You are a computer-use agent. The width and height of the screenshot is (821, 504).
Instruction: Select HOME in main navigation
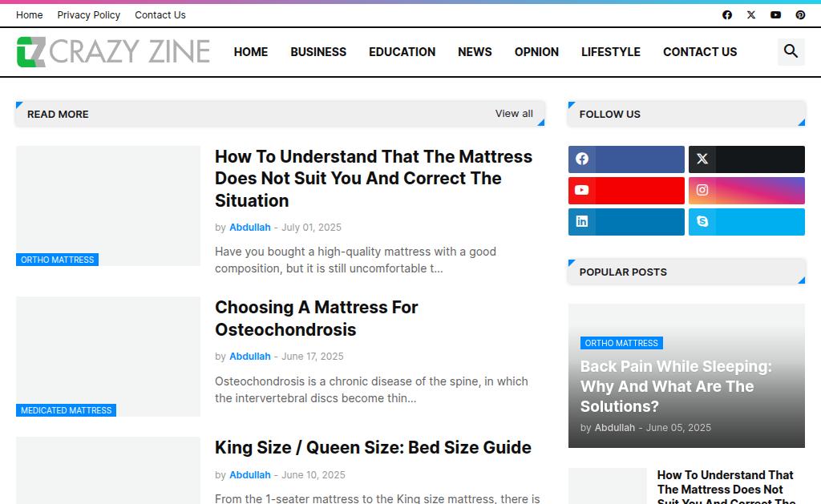tap(251, 52)
